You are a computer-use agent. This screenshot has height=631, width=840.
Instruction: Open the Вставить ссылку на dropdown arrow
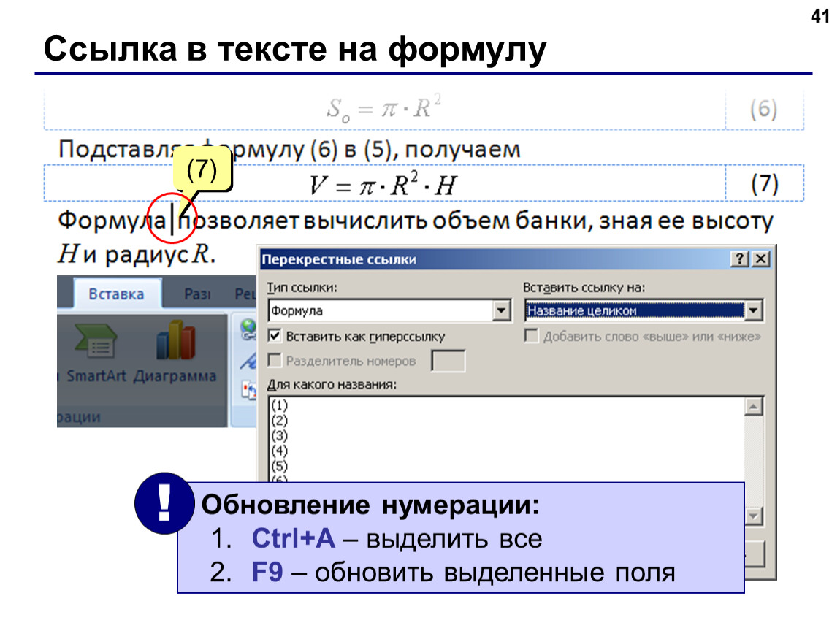click(754, 310)
